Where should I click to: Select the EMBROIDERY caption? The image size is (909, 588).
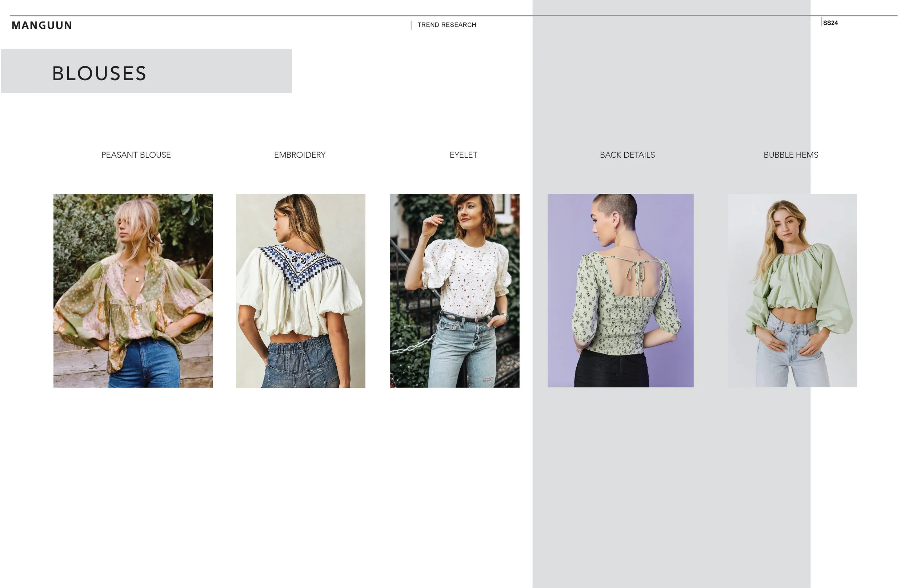(300, 155)
